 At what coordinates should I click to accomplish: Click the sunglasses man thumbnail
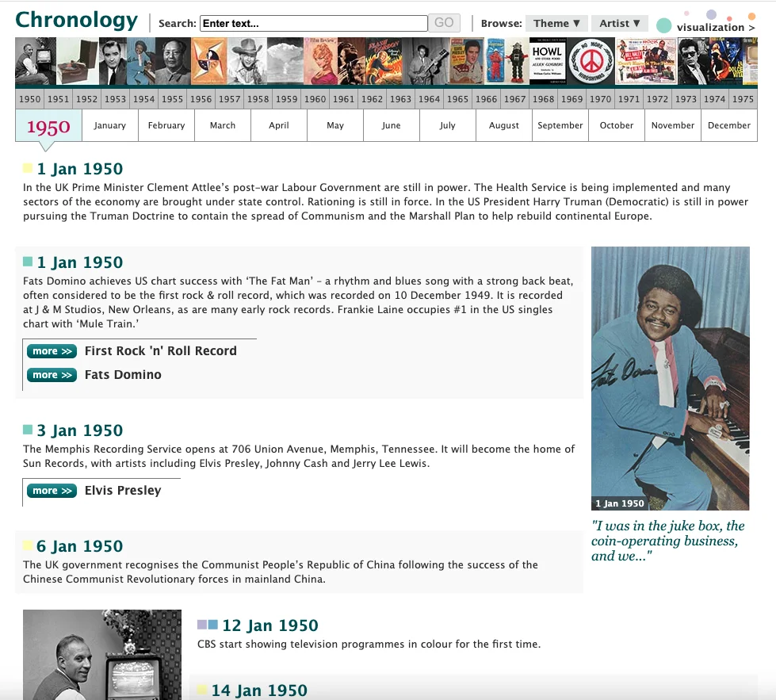(x=693, y=61)
